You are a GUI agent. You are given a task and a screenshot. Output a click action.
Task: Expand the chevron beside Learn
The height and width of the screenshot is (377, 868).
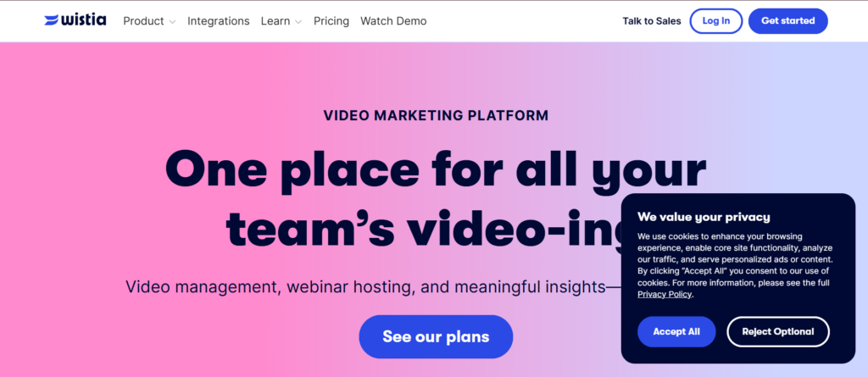coord(298,22)
